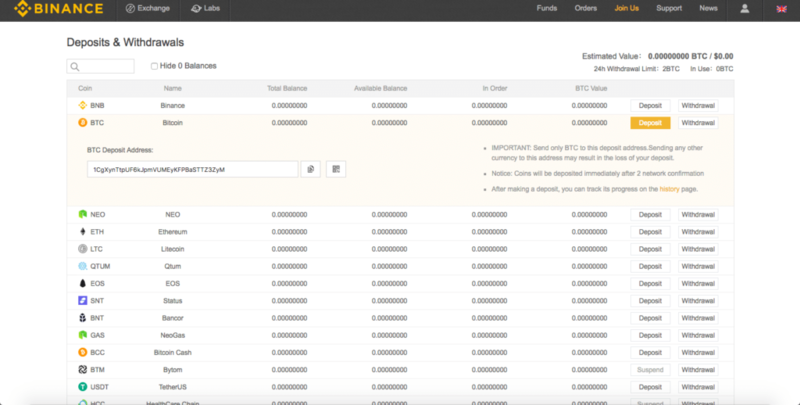Click the ETH coin icon
The height and width of the screenshot is (405, 800).
(x=83, y=232)
